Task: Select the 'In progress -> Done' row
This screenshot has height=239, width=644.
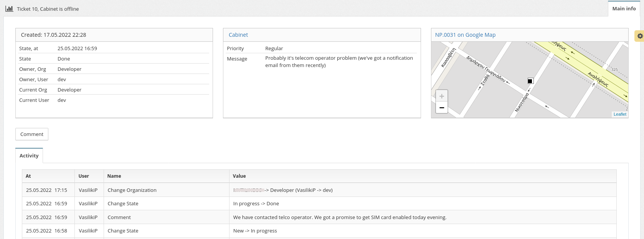Action: 256,204
